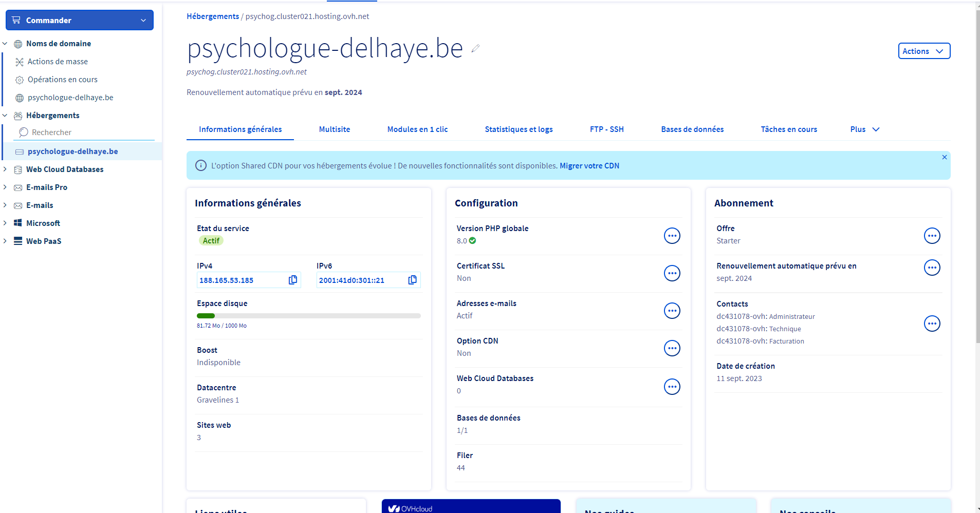Click the Rechercher search field
This screenshot has width=980, height=513.
(85, 132)
